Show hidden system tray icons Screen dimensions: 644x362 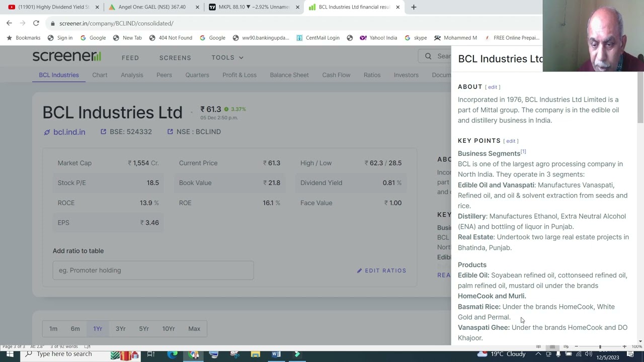tap(538, 354)
